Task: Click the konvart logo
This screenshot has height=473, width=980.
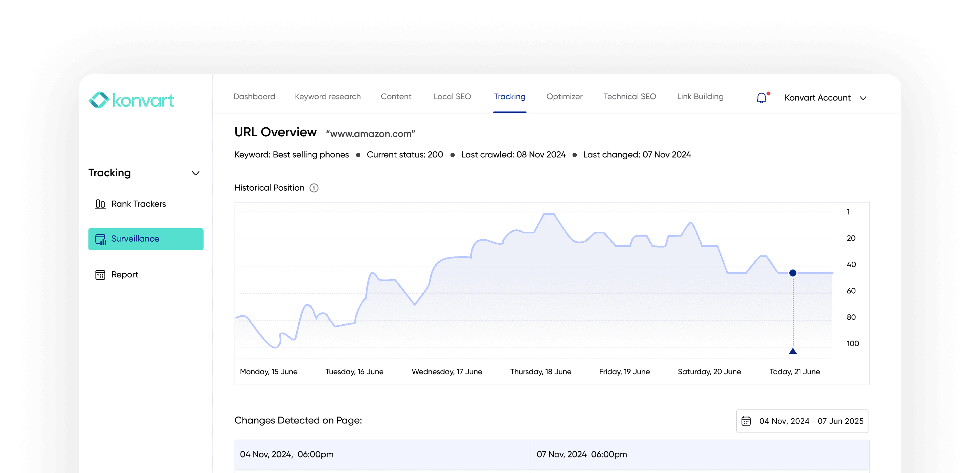Action: pyautogui.click(x=131, y=100)
